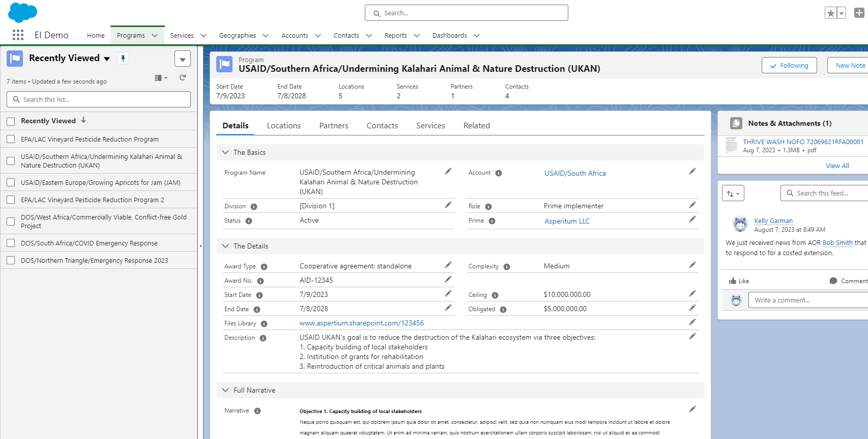Pin the Recently Viewed list view
Screen dimensions: 868x439
click(x=123, y=58)
